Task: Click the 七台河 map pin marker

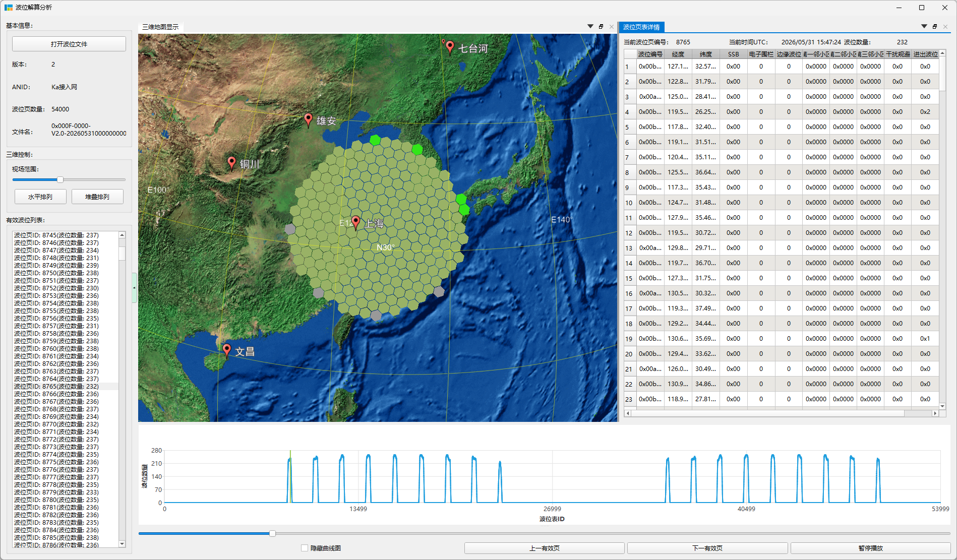Action: 450,47
